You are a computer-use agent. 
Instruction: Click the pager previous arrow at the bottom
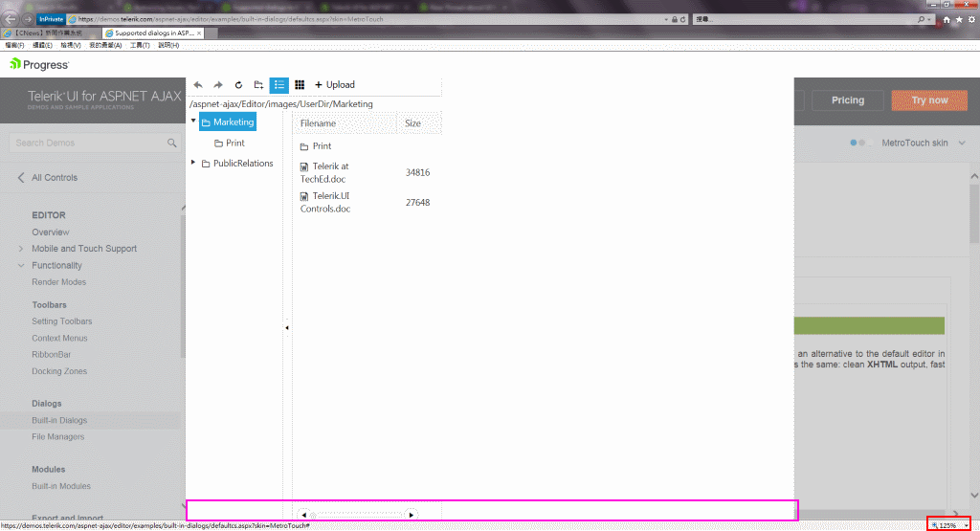coord(303,515)
